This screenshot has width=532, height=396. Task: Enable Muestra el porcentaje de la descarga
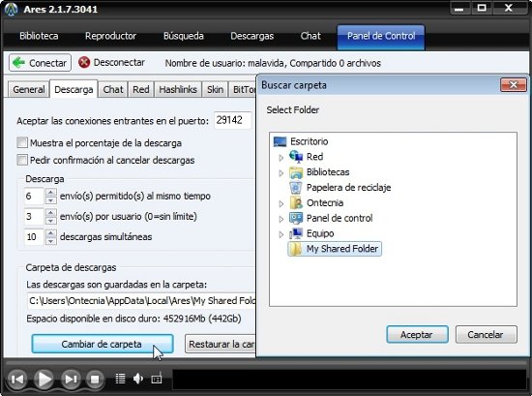point(22,142)
